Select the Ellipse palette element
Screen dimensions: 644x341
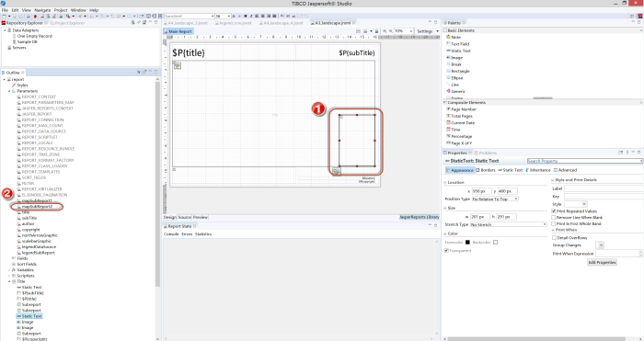coord(454,77)
